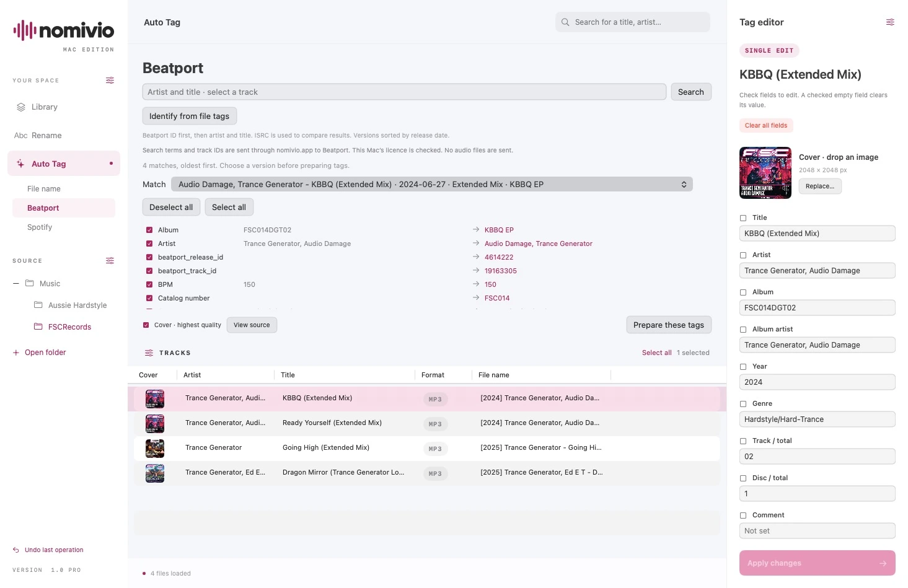Open the Spotify auto tag source
908x588 pixels.
pos(64,227)
